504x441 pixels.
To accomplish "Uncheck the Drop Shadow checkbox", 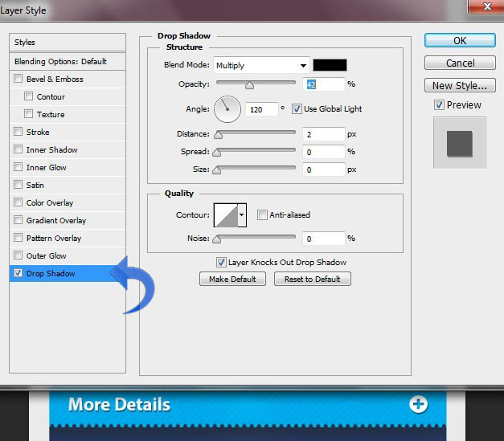I will click(x=18, y=273).
